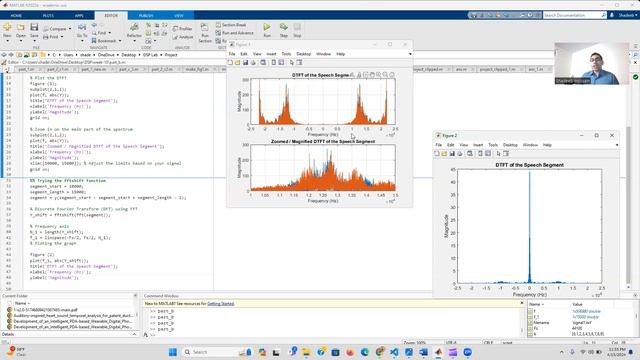Switch to the PLOTS ribbon tab
Viewport: 640px width, 360px height.
tap(48, 16)
